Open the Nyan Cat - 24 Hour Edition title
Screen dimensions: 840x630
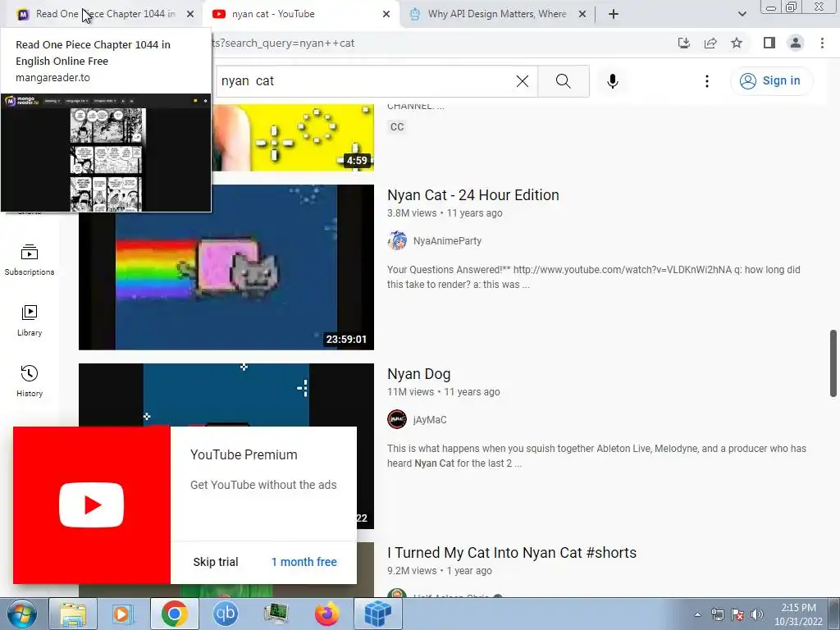click(473, 195)
